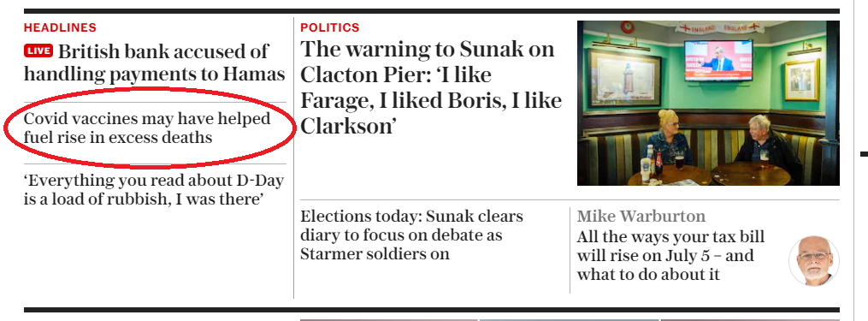Select the red POLITICS section label
This screenshot has height=321, width=868.
[x=330, y=27]
